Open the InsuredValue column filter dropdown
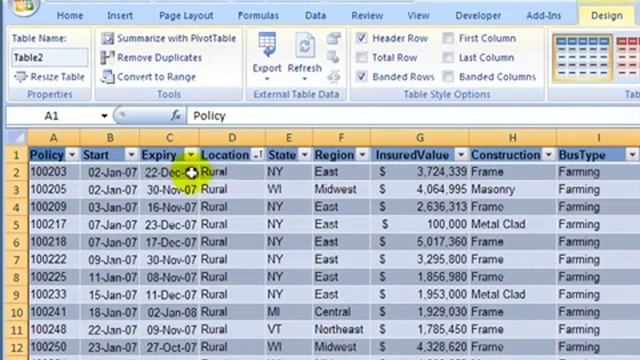The width and height of the screenshot is (640, 360). [461, 155]
